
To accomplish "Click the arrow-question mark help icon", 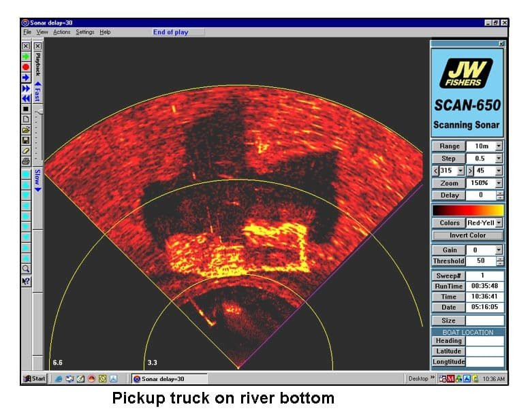I will point(26,281).
